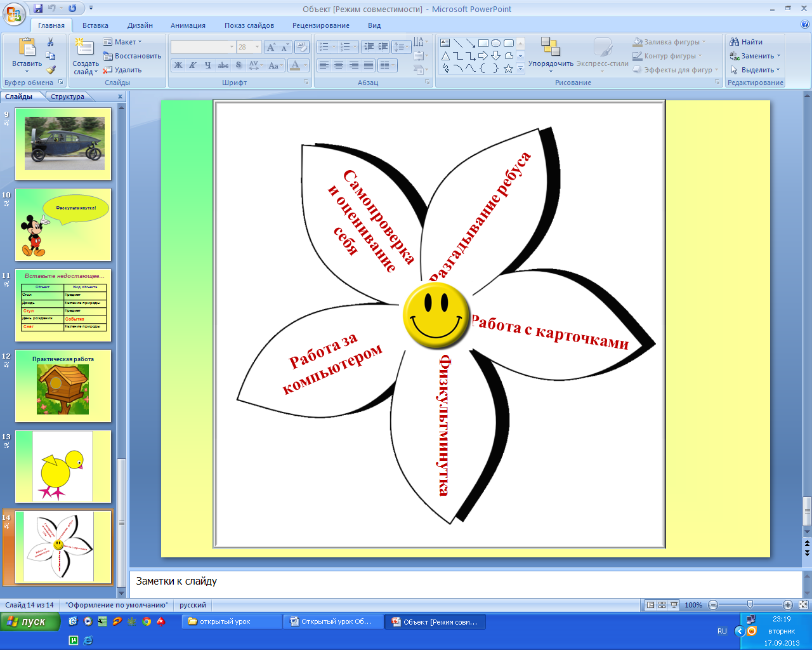Select the text box shape

click(445, 43)
